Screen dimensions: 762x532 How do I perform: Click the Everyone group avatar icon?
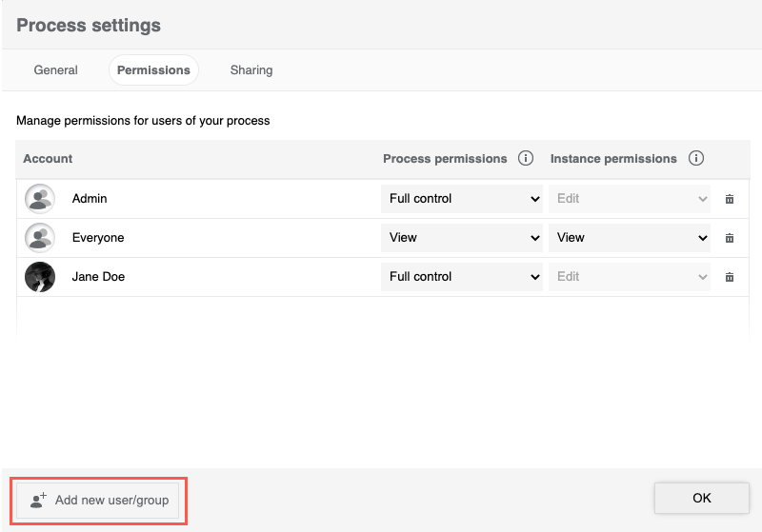pos(39,238)
